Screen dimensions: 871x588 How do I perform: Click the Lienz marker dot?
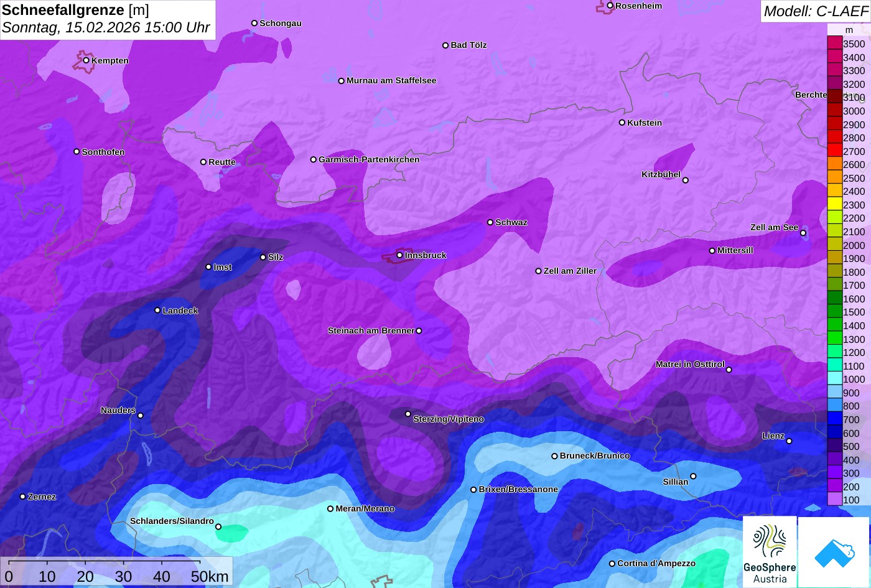coord(789,441)
